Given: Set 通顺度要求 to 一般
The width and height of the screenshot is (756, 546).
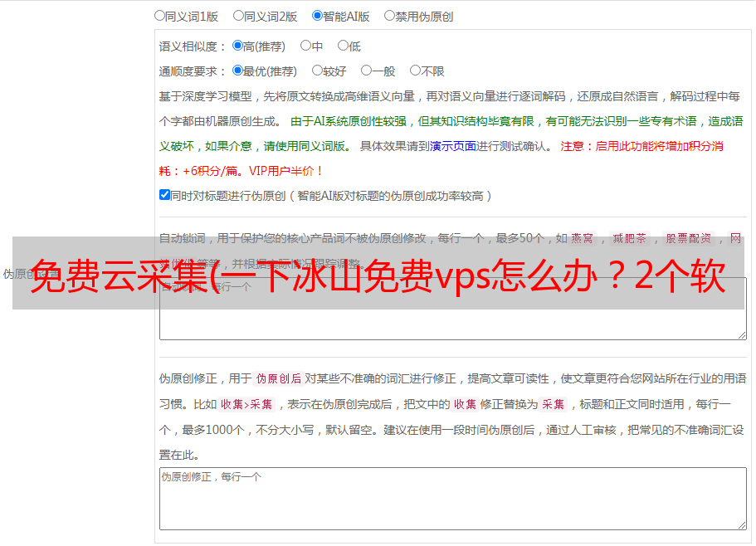Looking at the screenshot, I should [367, 71].
